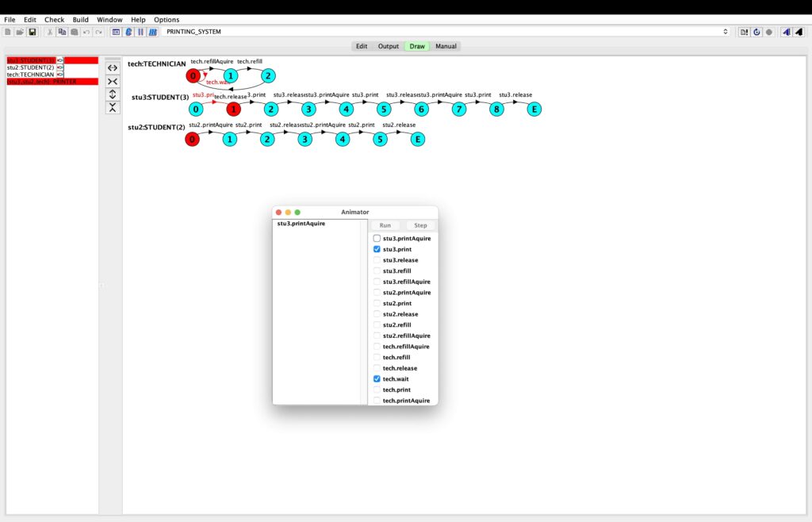Image resolution: width=812 pixels, height=522 pixels.
Task: Compress the diagram horizontally with the inward arrows button
Action: click(x=113, y=81)
